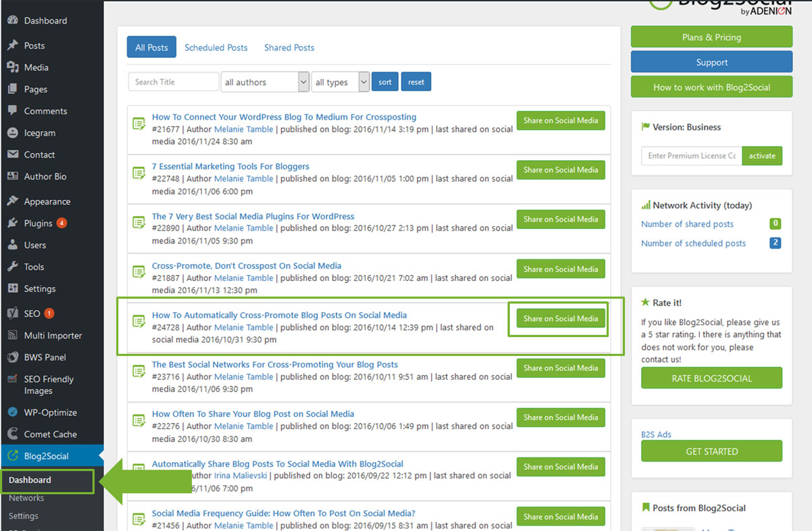Click post icon beside 'The Best Social Networks' post
The width and height of the screenshot is (812, 531).
coord(139,371)
